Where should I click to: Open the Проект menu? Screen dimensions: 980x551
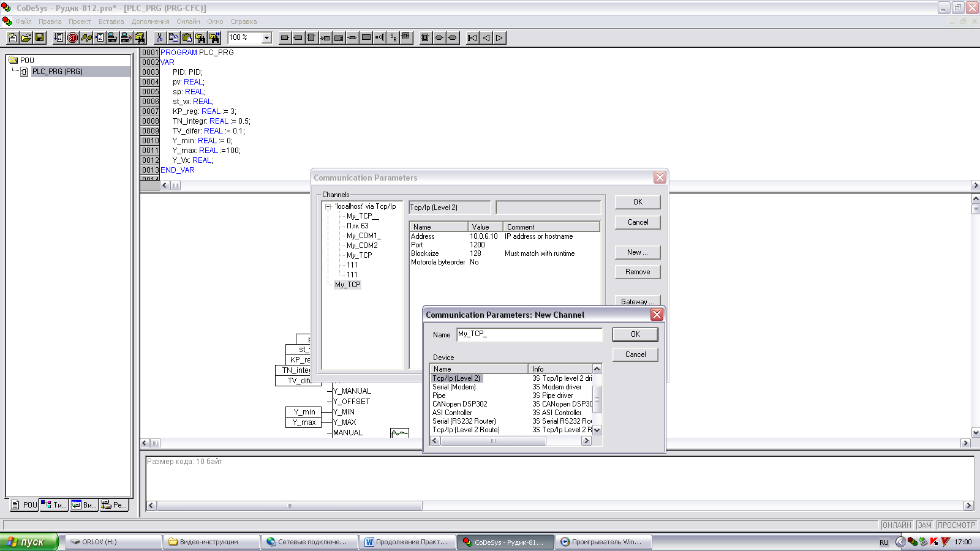tap(80, 21)
